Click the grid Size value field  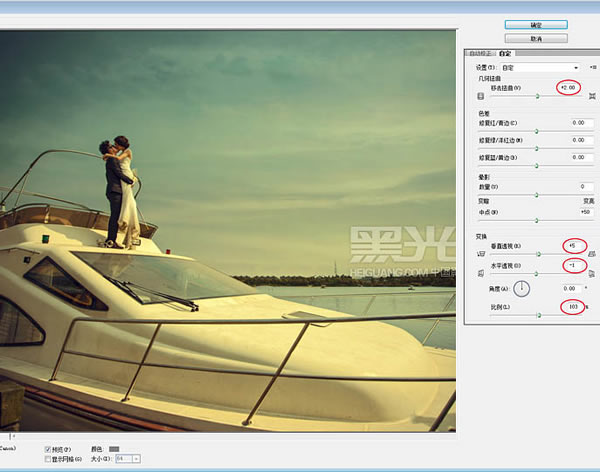point(124,459)
